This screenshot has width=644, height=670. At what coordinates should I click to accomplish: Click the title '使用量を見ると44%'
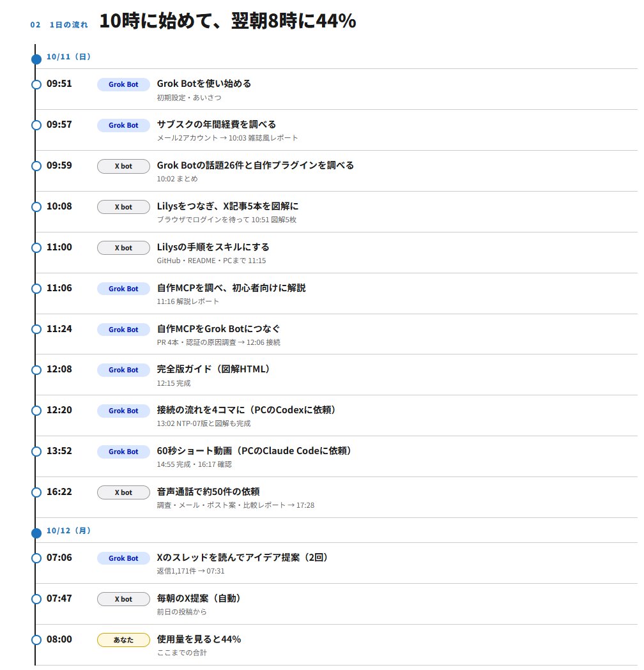click(x=199, y=639)
